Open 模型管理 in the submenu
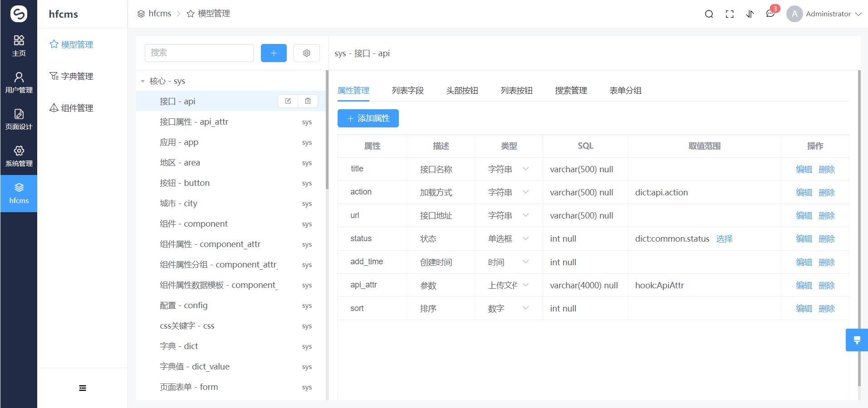The width and height of the screenshot is (868, 408). pyautogui.click(x=71, y=44)
